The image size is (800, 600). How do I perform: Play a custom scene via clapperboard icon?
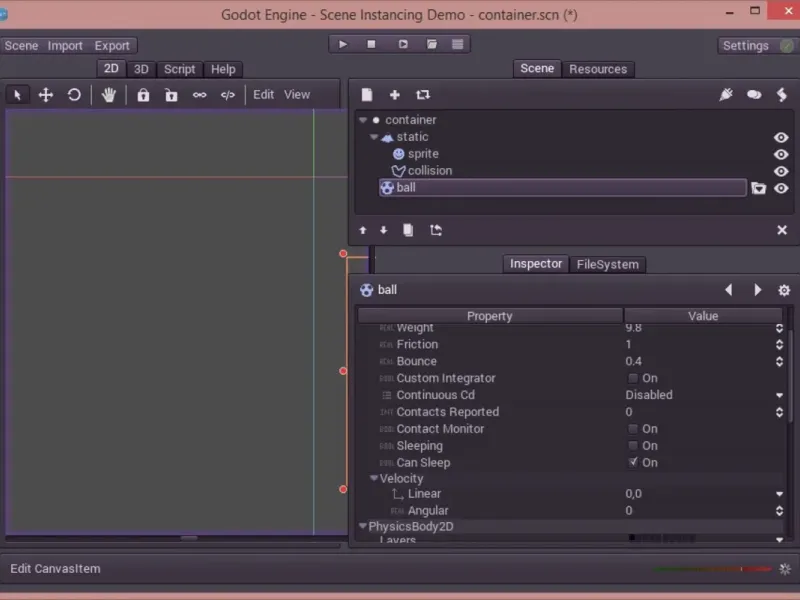pyautogui.click(x=432, y=44)
